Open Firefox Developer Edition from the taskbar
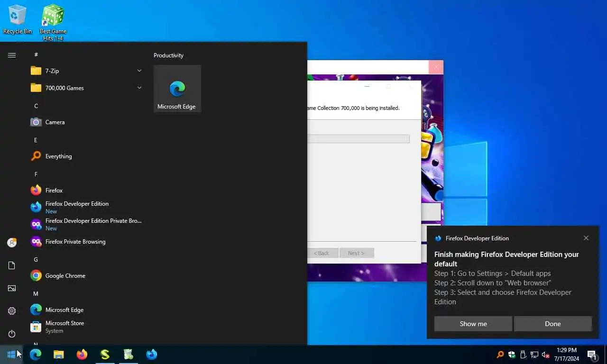 coord(152,355)
